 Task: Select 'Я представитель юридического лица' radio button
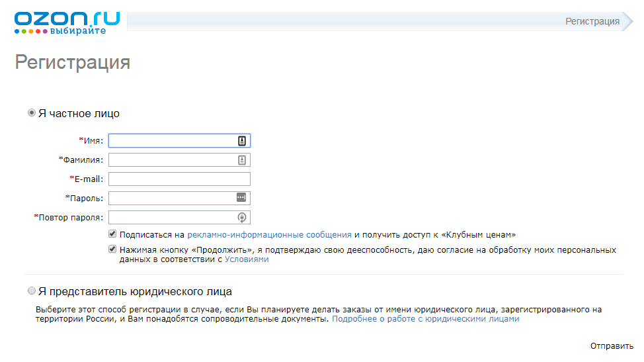click(32, 291)
